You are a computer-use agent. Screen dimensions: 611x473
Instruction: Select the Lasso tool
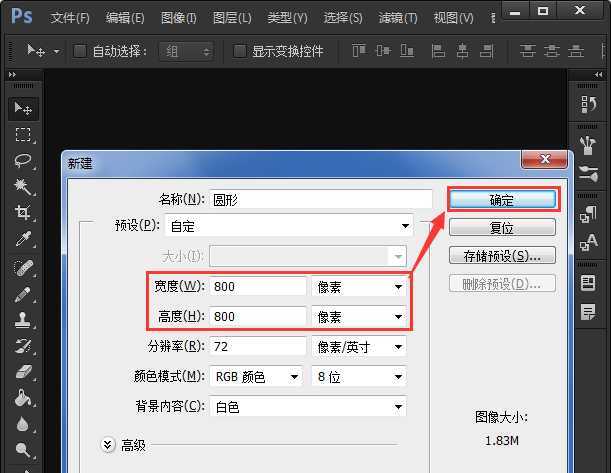22,160
